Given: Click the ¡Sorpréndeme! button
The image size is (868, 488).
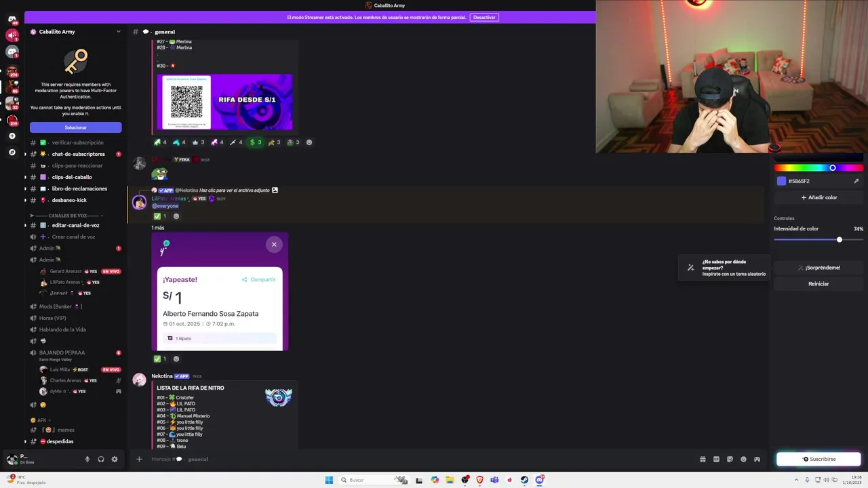Looking at the screenshot, I should point(818,268).
